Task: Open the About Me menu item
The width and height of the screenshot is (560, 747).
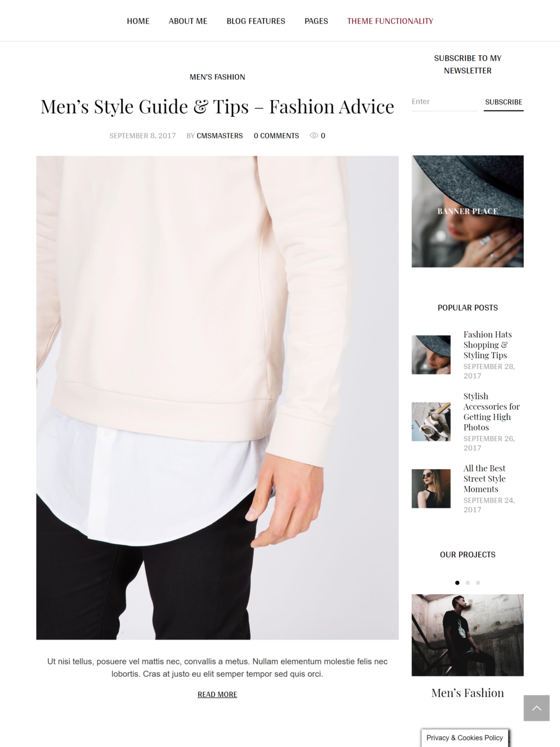Action: (x=188, y=21)
